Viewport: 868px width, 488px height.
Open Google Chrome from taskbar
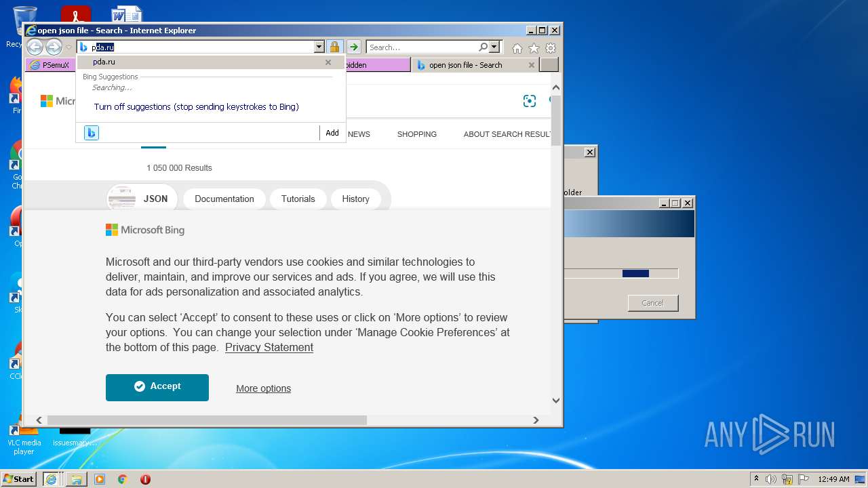pos(123,479)
